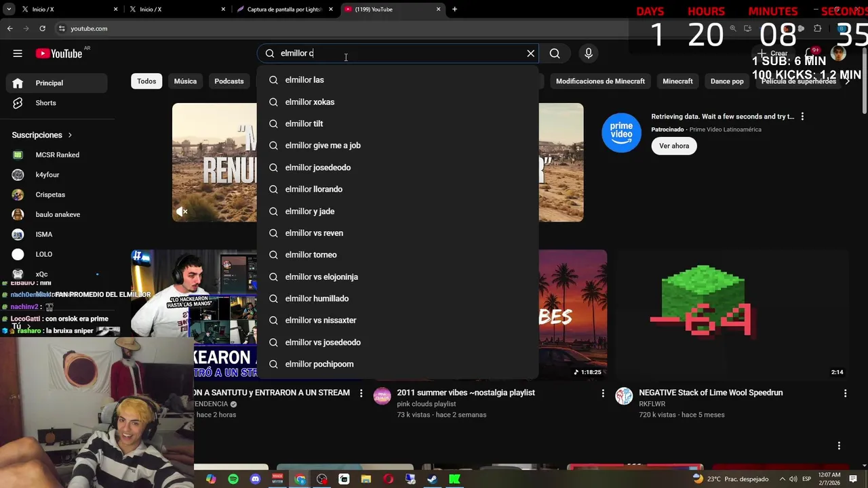
Task: Open Opera browser from the taskbar
Action: (x=388, y=479)
